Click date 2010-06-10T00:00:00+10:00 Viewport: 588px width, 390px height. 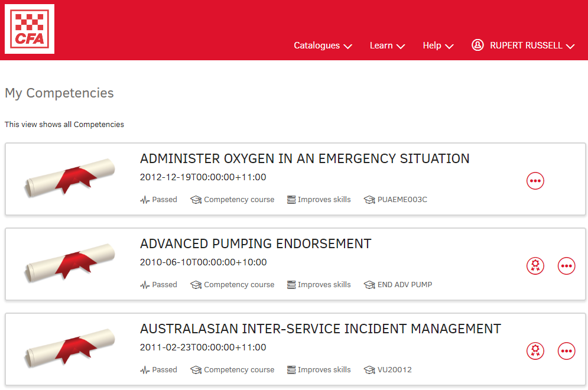(203, 262)
